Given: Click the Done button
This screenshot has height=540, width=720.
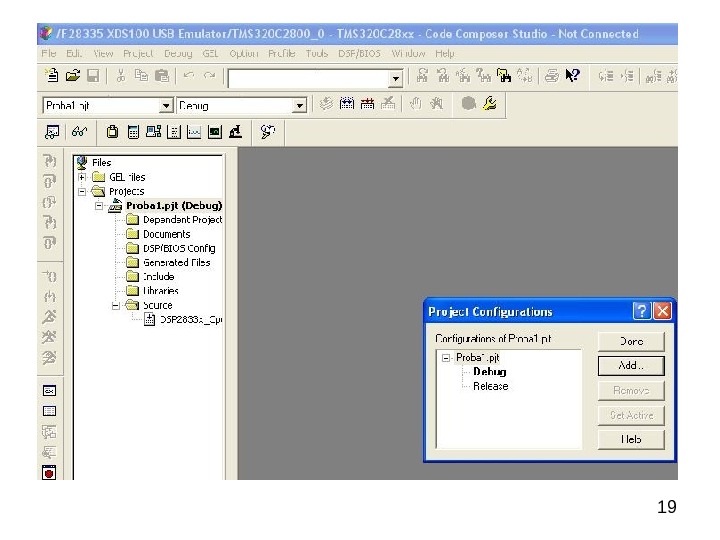Looking at the screenshot, I should pyautogui.click(x=631, y=342).
